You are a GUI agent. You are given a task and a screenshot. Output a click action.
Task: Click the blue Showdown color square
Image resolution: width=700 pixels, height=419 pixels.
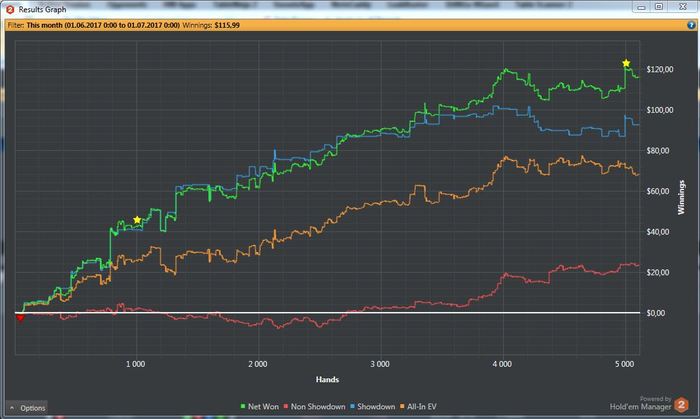353,407
